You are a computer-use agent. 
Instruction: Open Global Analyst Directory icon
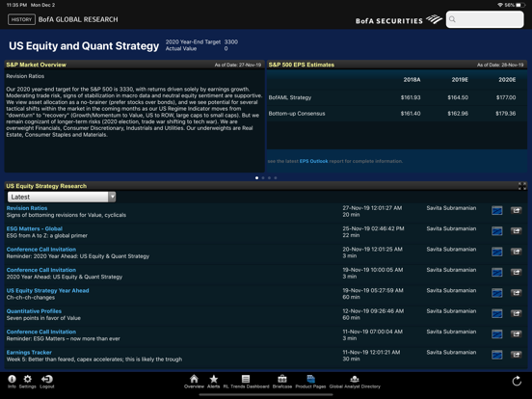click(x=355, y=379)
